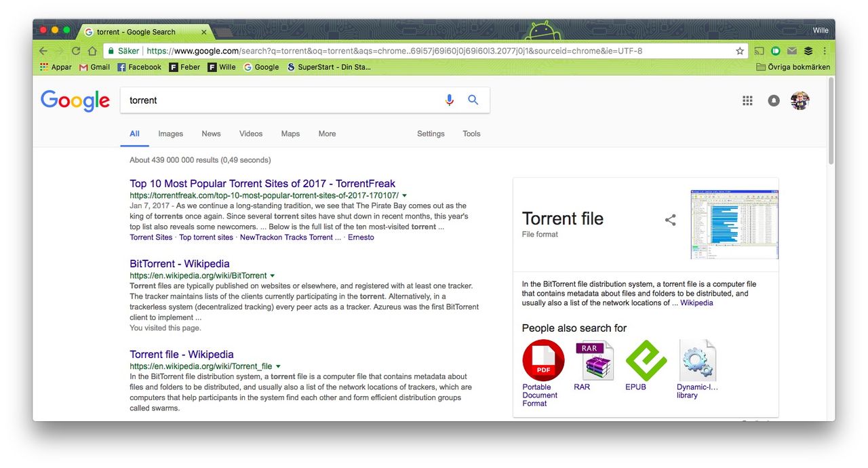
Task: Expand options arrow for TorrentFreak result
Action: (405, 196)
